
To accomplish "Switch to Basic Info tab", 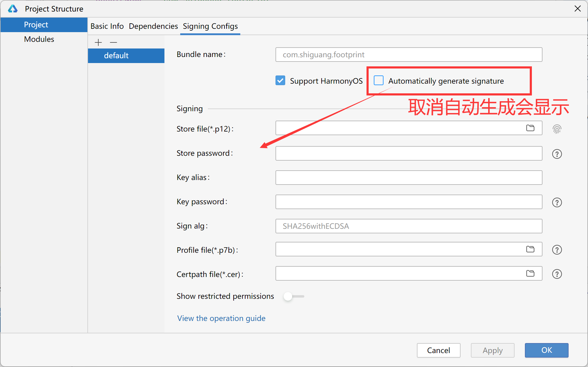I will (x=107, y=26).
